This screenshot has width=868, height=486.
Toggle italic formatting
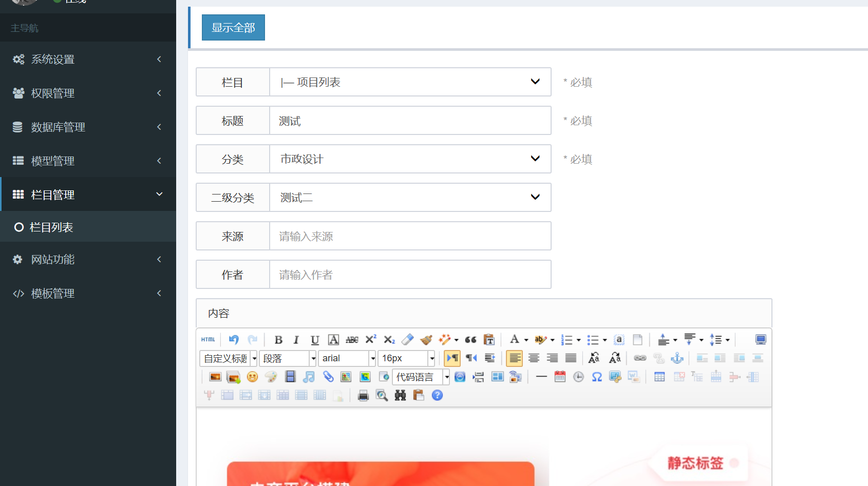[296, 340]
